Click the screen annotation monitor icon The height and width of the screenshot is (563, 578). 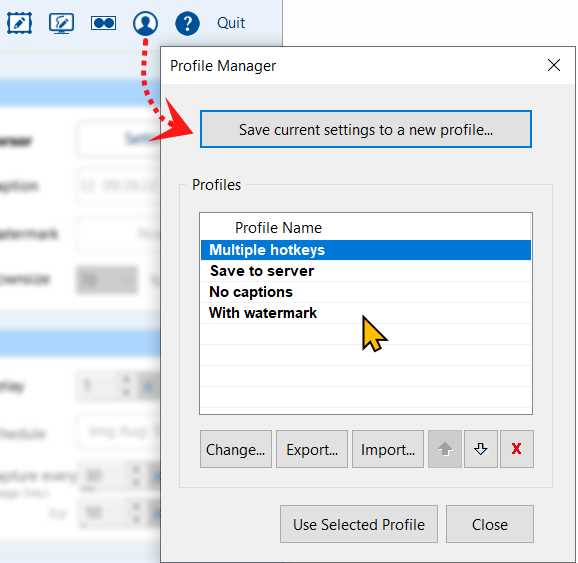click(62, 23)
